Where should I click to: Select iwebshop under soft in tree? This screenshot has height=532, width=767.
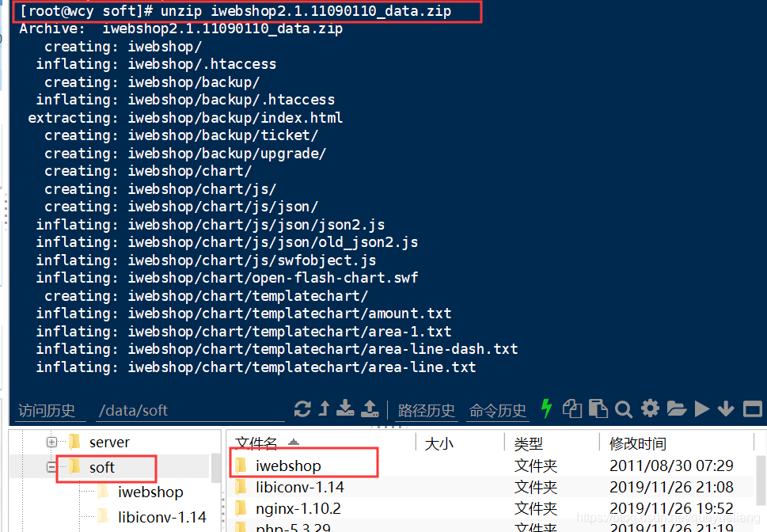[150, 492]
